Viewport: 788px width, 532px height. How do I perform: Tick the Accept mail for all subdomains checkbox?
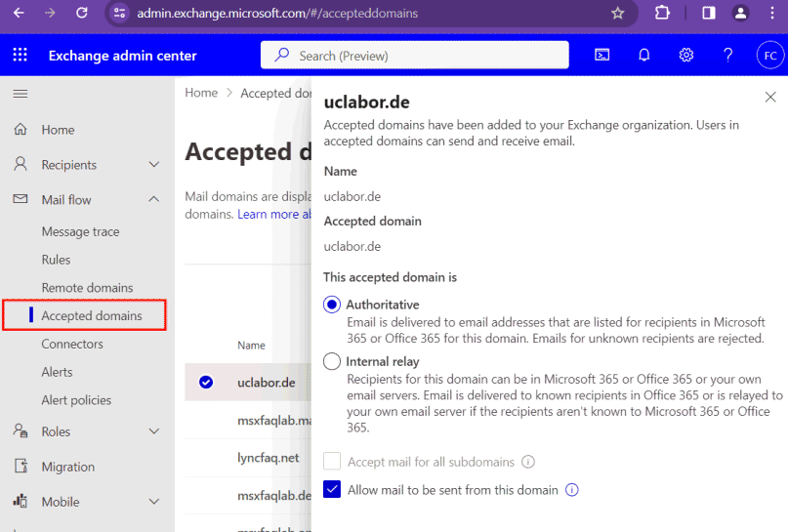coord(332,461)
